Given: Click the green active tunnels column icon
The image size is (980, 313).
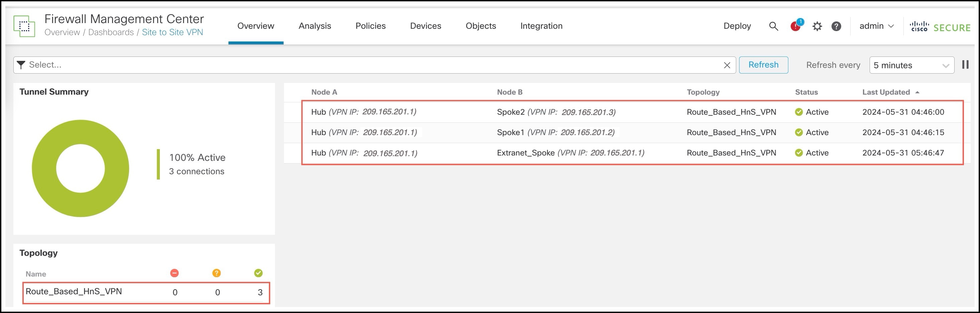Looking at the screenshot, I should [x=258, y=273].
